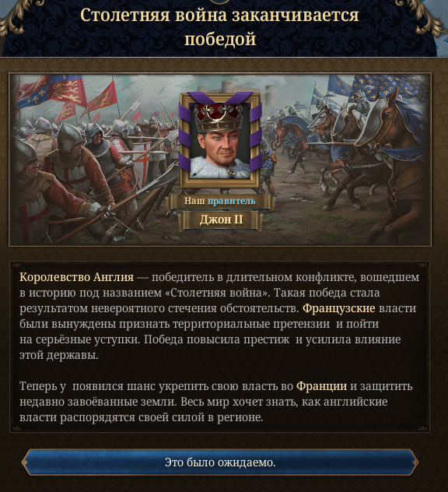Viewport: 448px width, 492px height.
Task: Select the «Джон II» name plate
Action: pyautogui.click(x=221, y=220)
